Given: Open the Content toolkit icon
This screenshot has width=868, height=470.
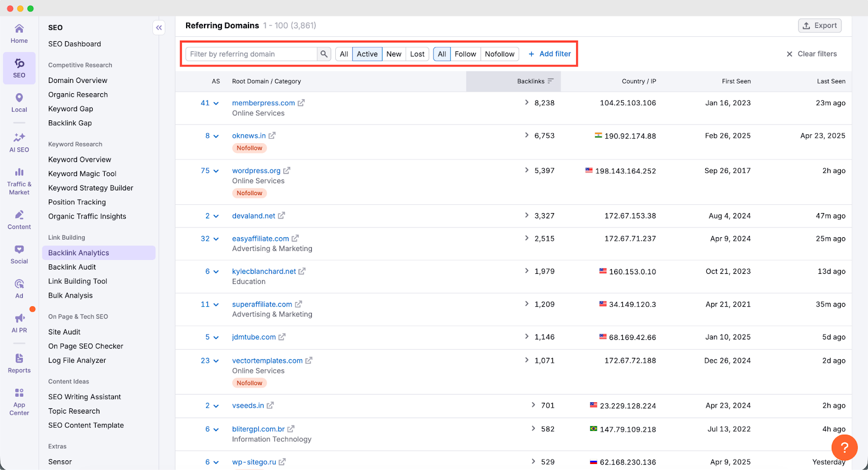Looking at the screenshot, I should click(x=19, y=215).
